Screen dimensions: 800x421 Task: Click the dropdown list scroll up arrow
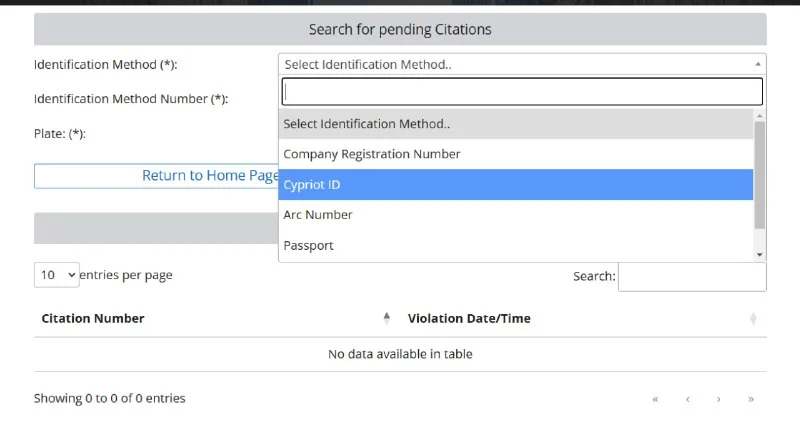[x=760, y=115]
